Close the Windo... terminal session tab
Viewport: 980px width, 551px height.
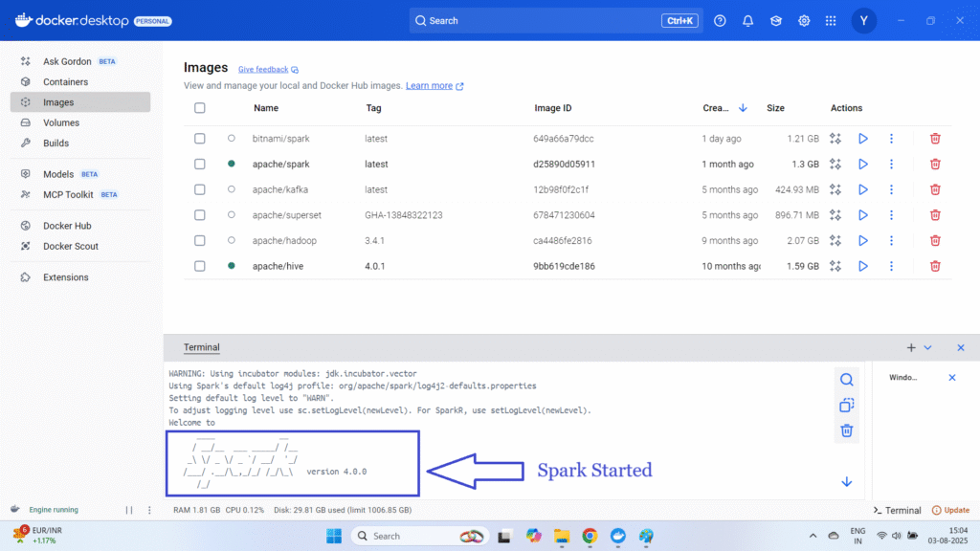coord(952,377)
